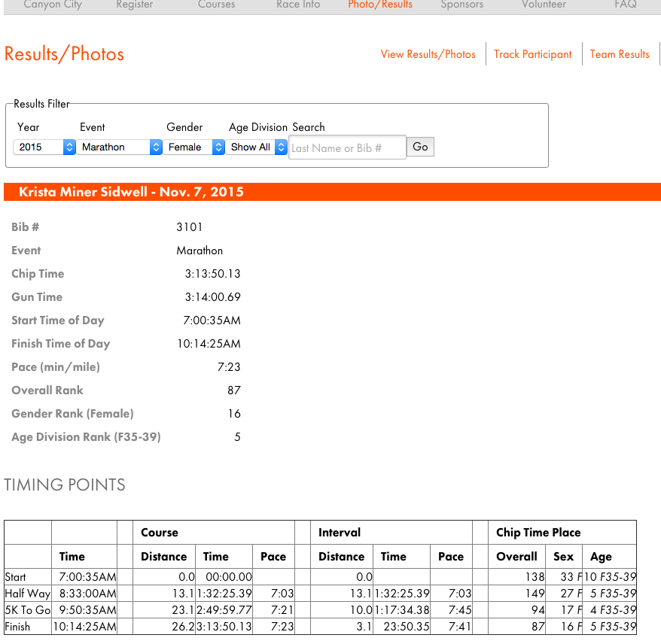The image size is (661, 644).
Task: Go to the Team Results link
Action: tap(619, 54)
